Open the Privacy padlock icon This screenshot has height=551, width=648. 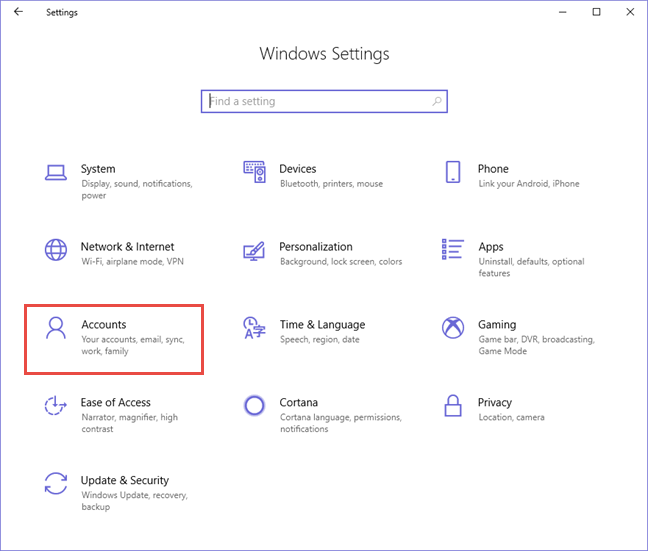pos(453,405)
